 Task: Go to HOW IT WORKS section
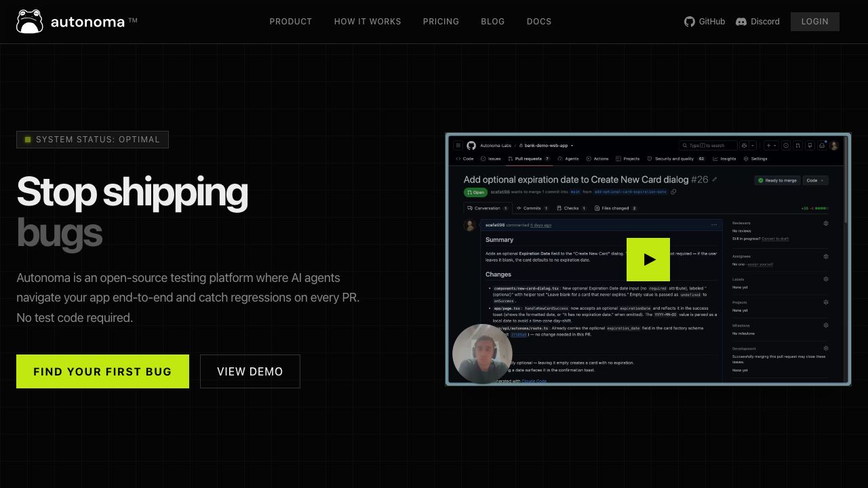tap(368, 22)
